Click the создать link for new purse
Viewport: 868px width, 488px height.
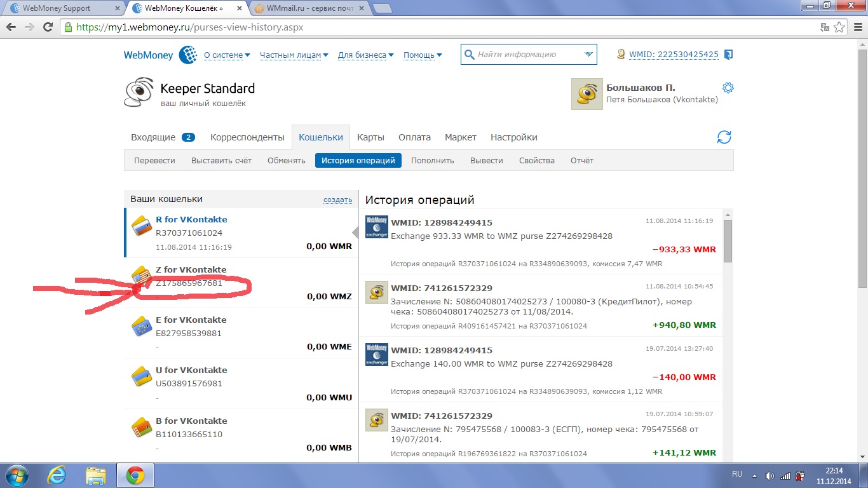click(337, 200)
